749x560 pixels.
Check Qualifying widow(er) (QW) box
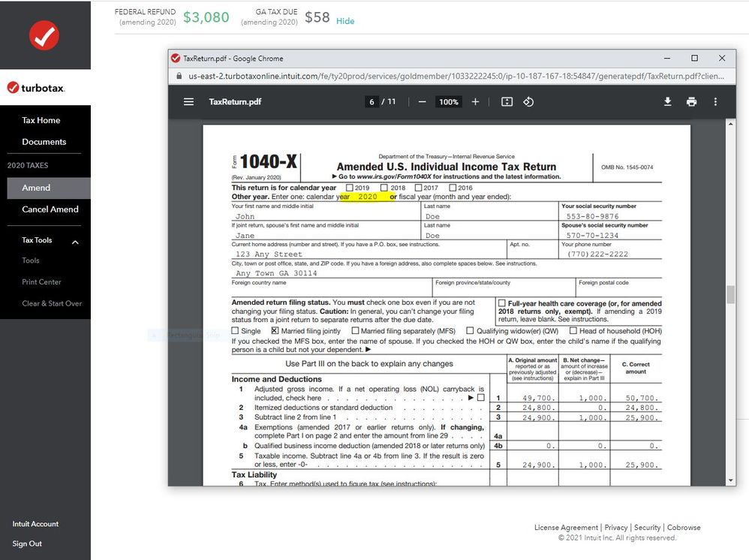click(x=470, y=330)
